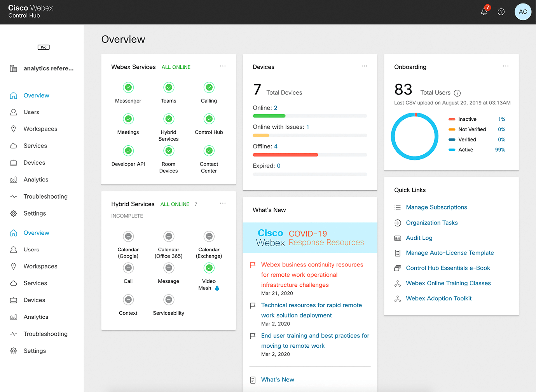536x392 pixels.
Task: Click the Contact Center status check icon
Action: (209, 151)
